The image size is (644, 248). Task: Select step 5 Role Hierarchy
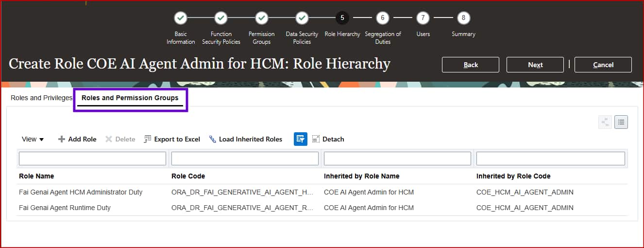(342, 18)
